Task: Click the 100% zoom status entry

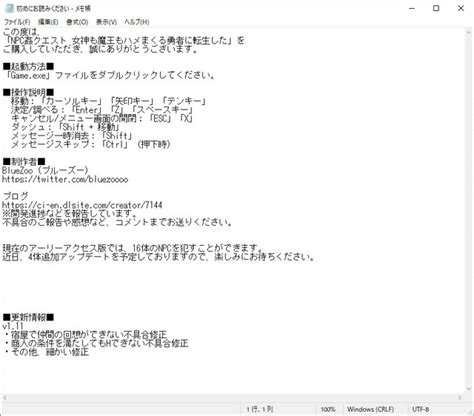Action: point(328,409)
